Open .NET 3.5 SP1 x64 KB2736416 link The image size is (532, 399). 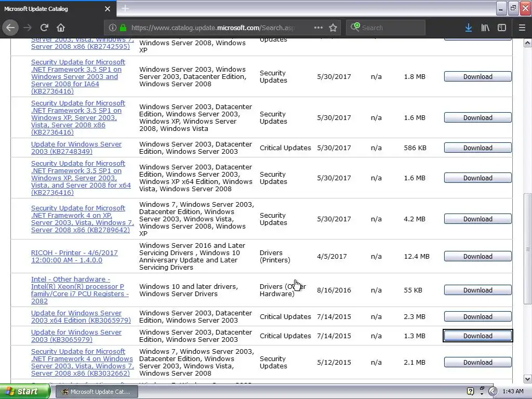click(x=81, y=178)
